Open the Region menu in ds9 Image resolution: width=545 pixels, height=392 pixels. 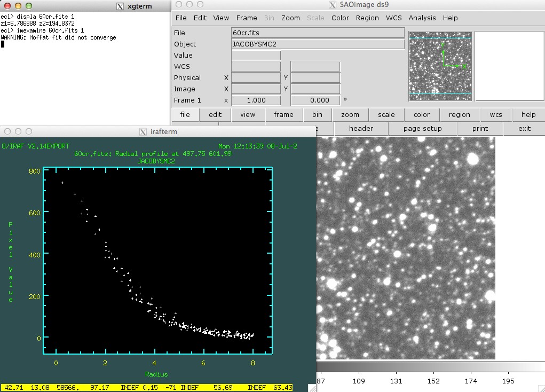[367, 18]
